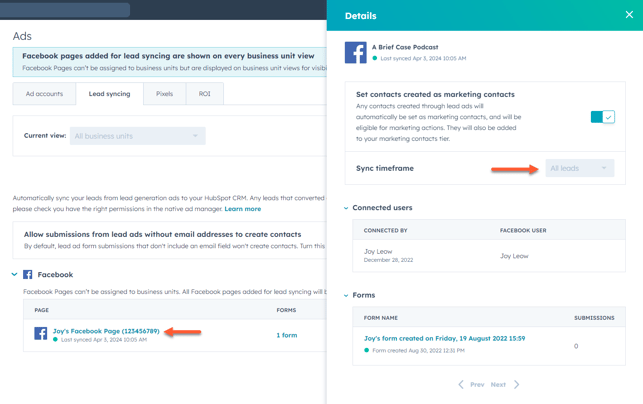The height and width of the screenshot is (404, 643).
Task: Click the FORM NAME column header
Action: [381, 318]
